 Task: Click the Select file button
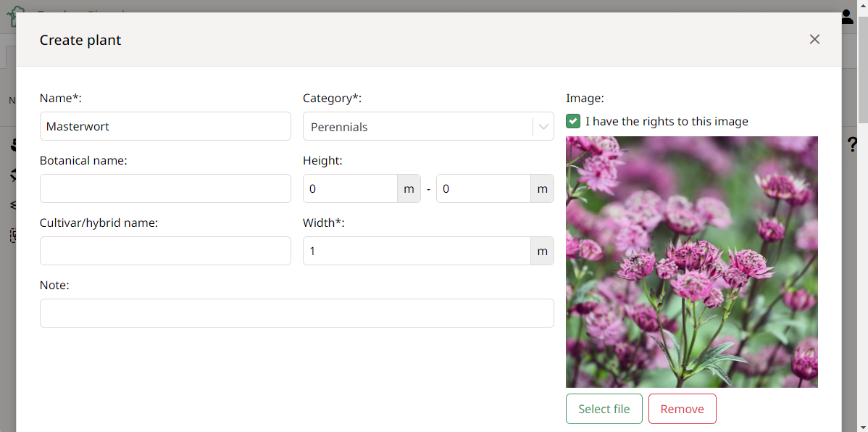tap(604, 409)
